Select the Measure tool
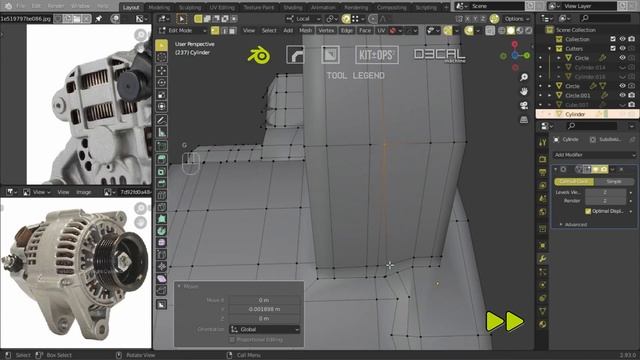This screenshot has width=640, height=360. click(162, 132)
